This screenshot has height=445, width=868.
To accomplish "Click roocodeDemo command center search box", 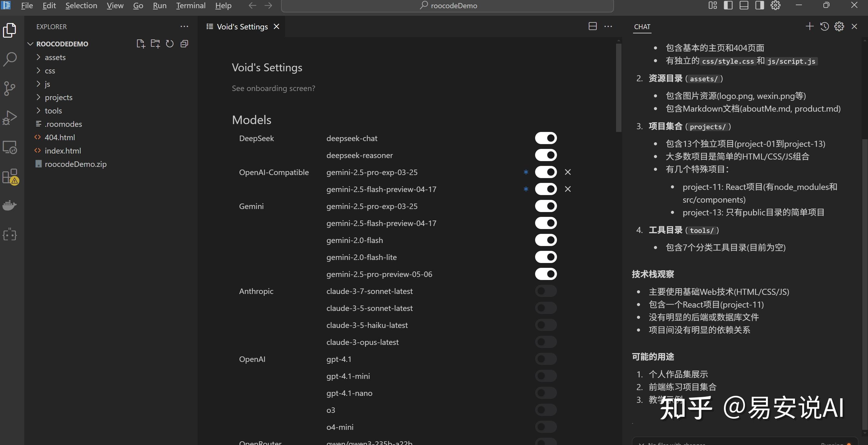I will (x=447, y=6).
